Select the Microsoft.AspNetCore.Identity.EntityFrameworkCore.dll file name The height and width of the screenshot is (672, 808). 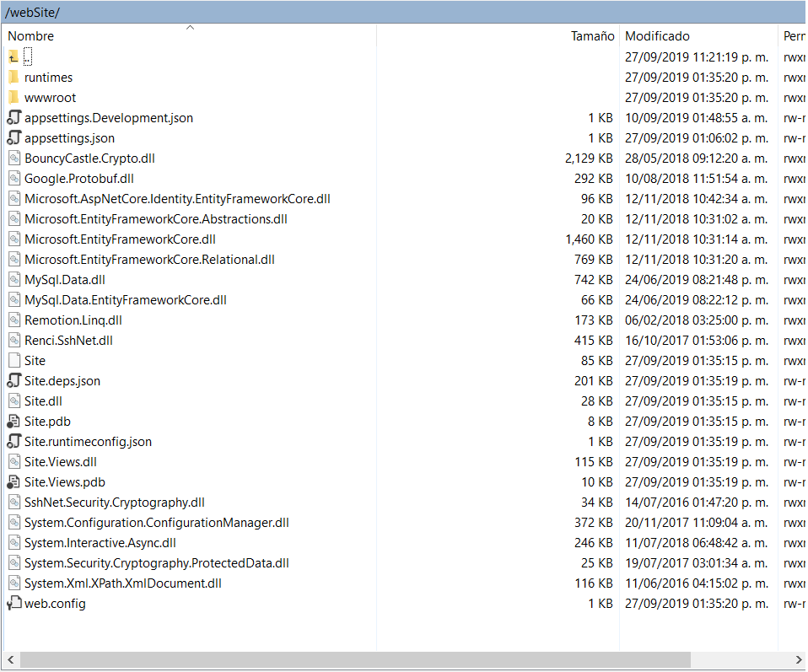click(177, 199)
